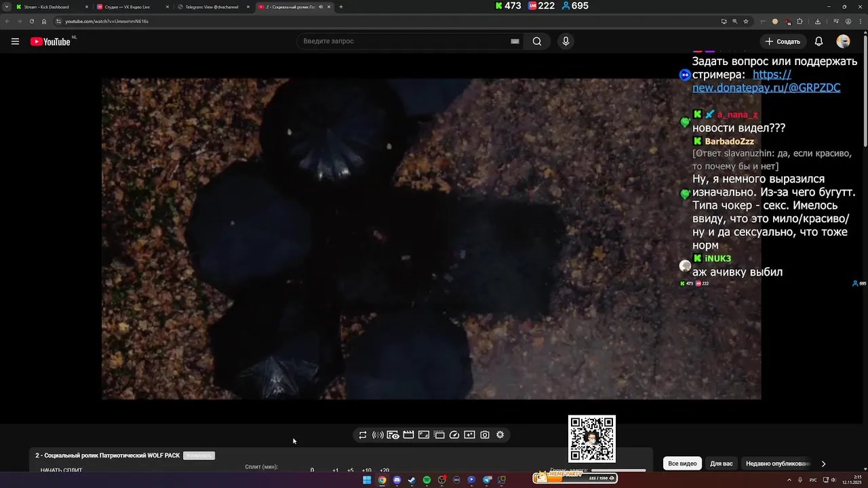Click the eye view-mode player icon
Screen dimensions: 868x488
(x=393, y=435)
